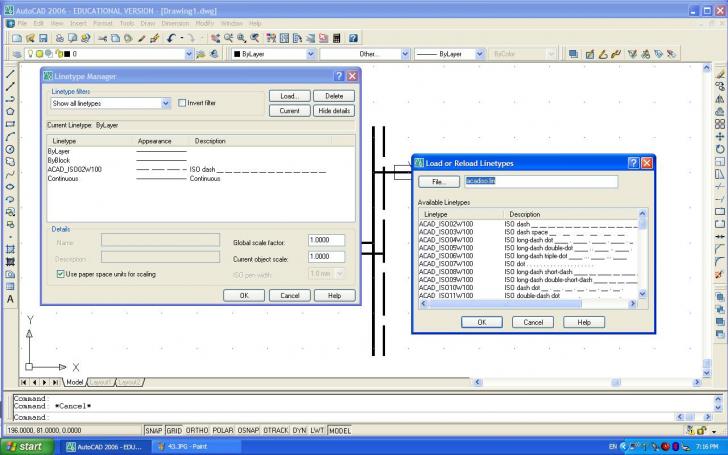Open the QuickCalc calculator icon
Image resolution: width=728 pixels, height=455 pixels.
(337, 38)
